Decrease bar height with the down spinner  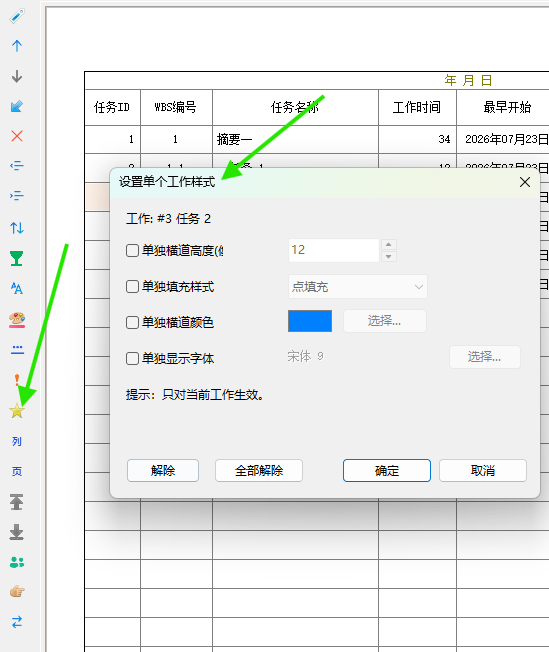[388, 256]
